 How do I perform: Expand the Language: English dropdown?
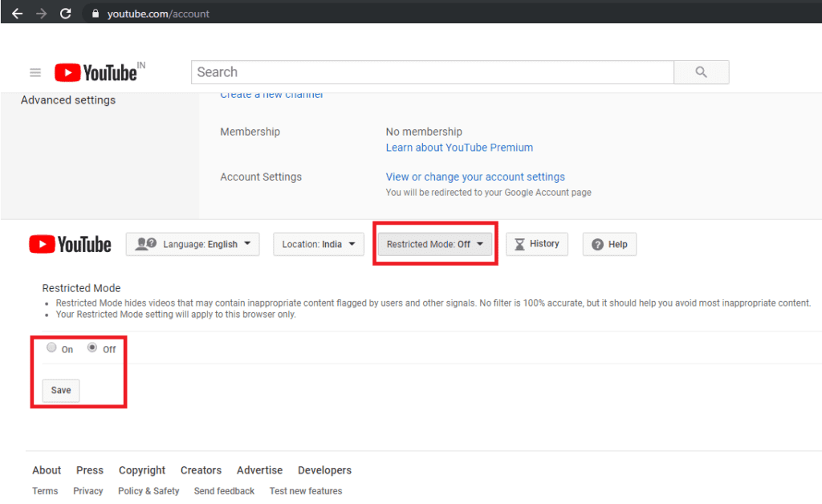tap(193, 244)
